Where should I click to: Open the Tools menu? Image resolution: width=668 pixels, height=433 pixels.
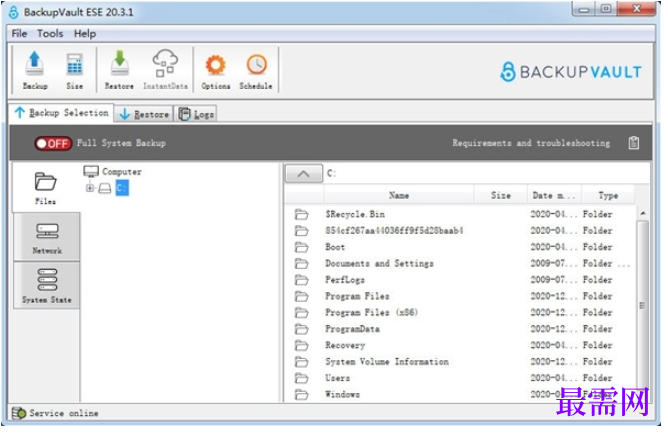50,33
